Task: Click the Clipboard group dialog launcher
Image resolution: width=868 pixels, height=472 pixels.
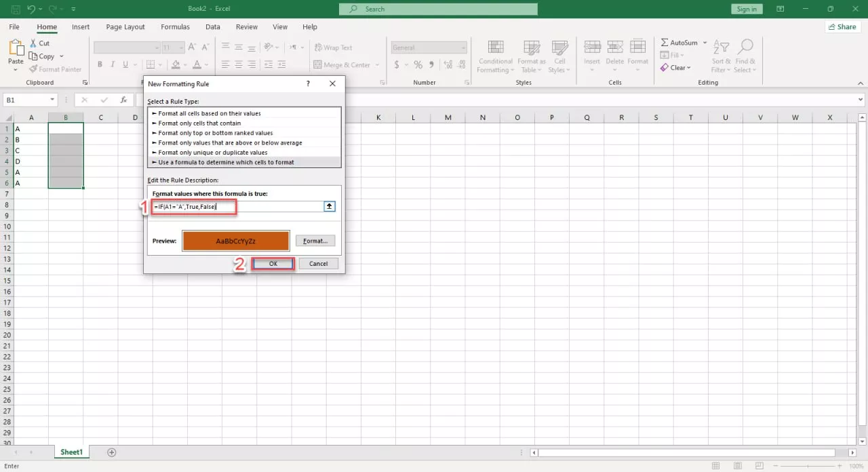Action: coord(85,83)
